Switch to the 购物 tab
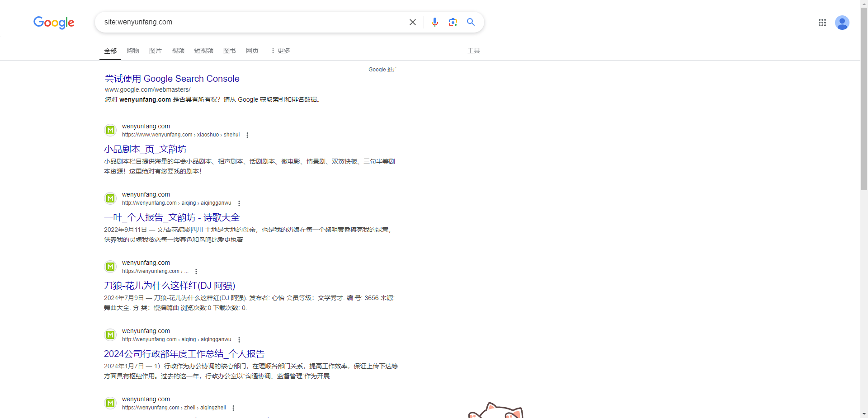Screen dimensions: 868x418 click(x=133, y=51)
